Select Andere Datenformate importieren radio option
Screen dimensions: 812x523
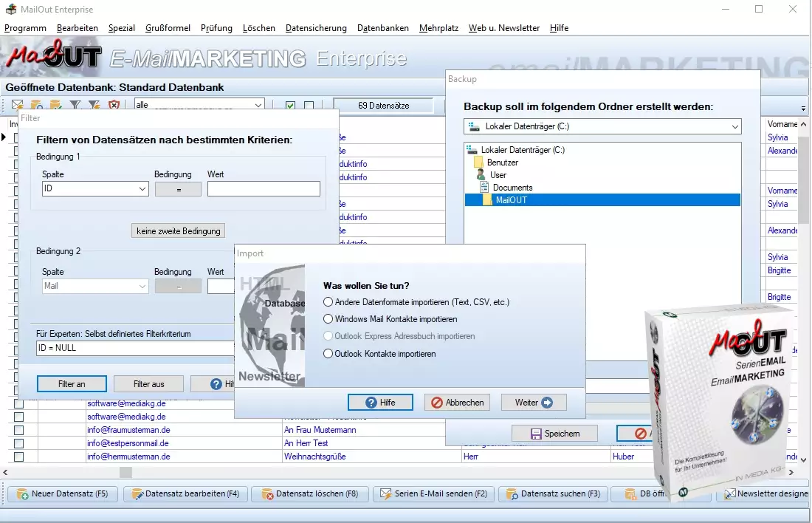328,301
